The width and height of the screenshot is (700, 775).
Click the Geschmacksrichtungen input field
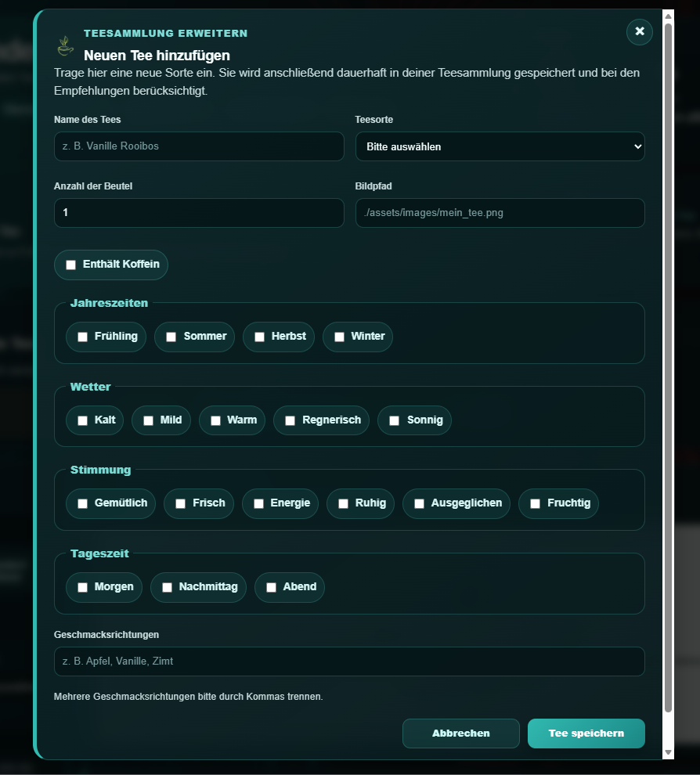(349, 661)
